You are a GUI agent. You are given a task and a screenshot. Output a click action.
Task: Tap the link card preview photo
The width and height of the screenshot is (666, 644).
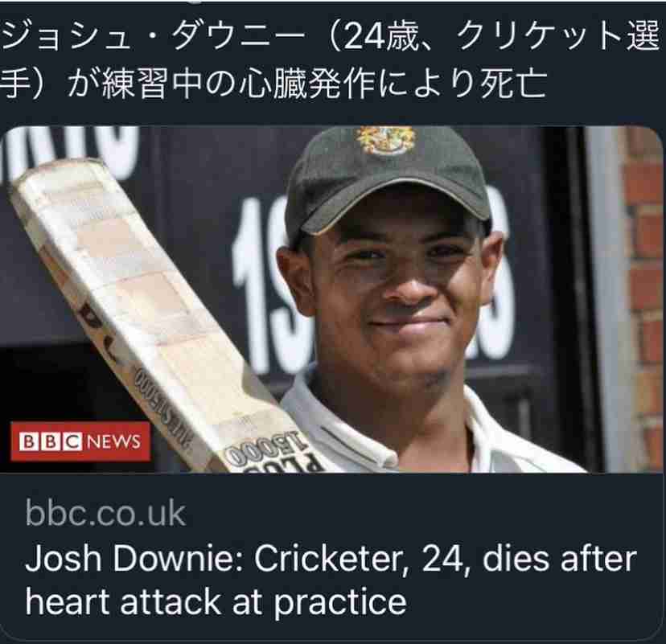point(331,299)
